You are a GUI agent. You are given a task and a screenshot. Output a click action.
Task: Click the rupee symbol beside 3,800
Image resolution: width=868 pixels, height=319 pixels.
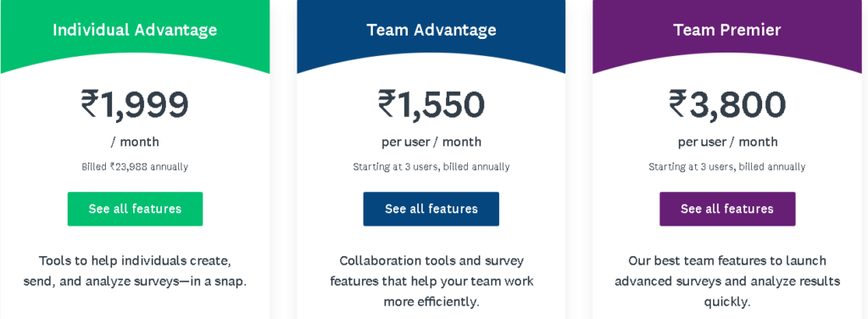(678, 104)
